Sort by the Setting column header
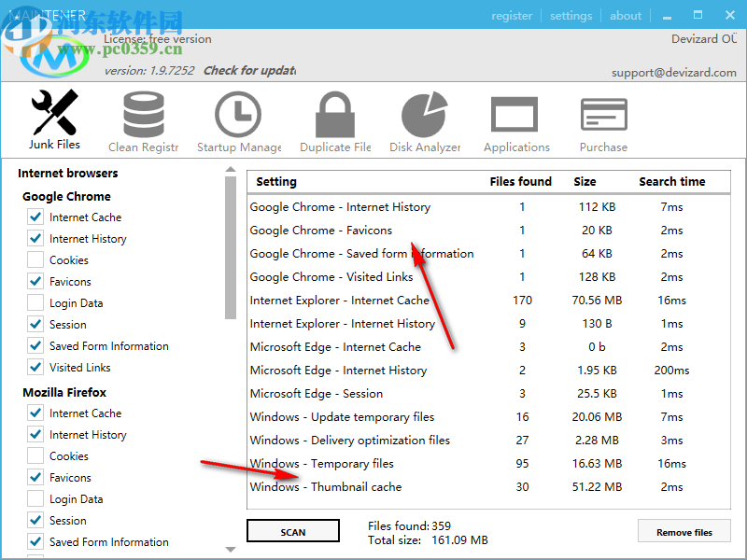This screenshot has height=560, width=747. click(x=276, y=181)
